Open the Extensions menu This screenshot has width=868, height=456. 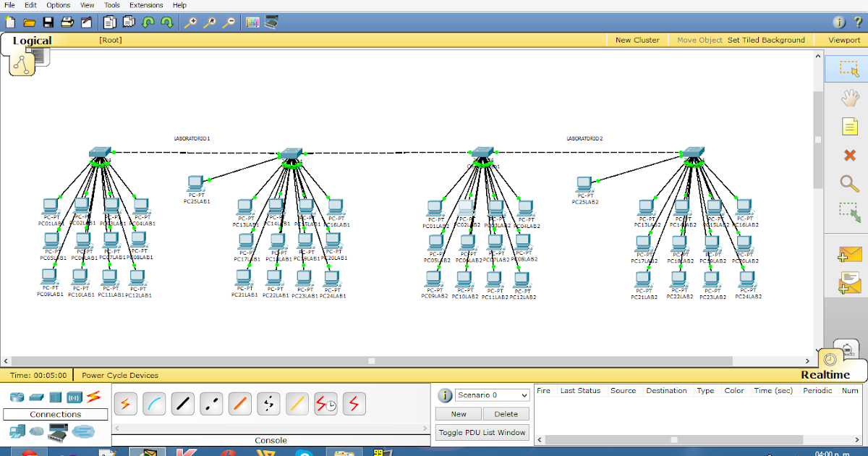[x=146, y=5]
